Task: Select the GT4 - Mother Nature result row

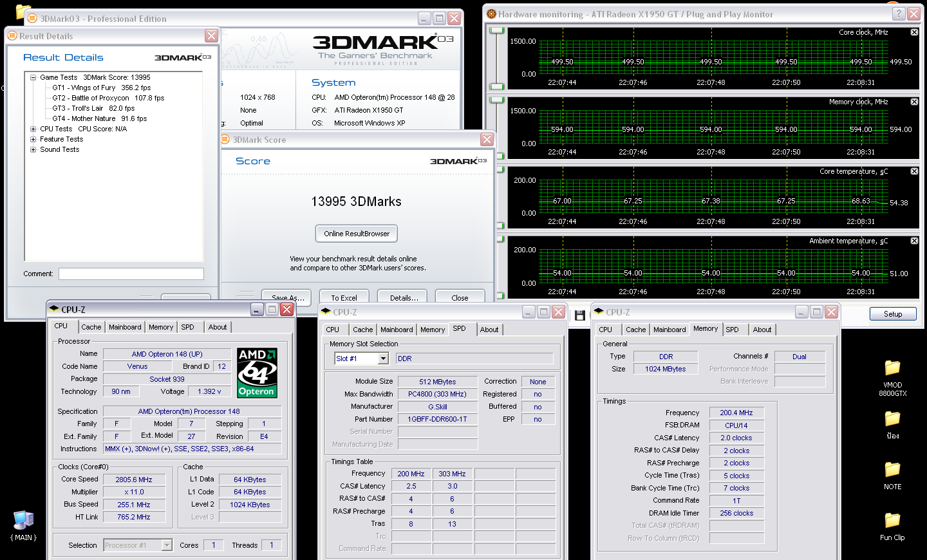Action: [100, 118]
